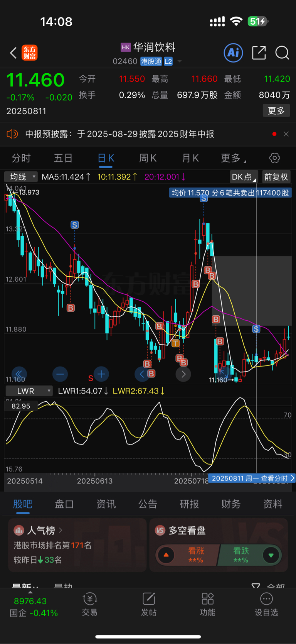Open the 前复权 adjustment selector
This screenshot has height=644, width=296.
276,177
